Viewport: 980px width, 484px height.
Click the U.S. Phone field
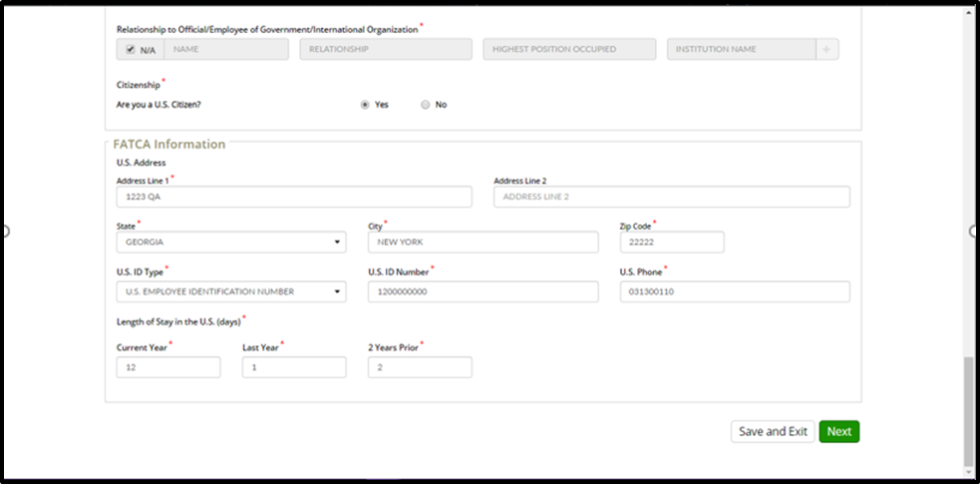click(x=735, y=291)
